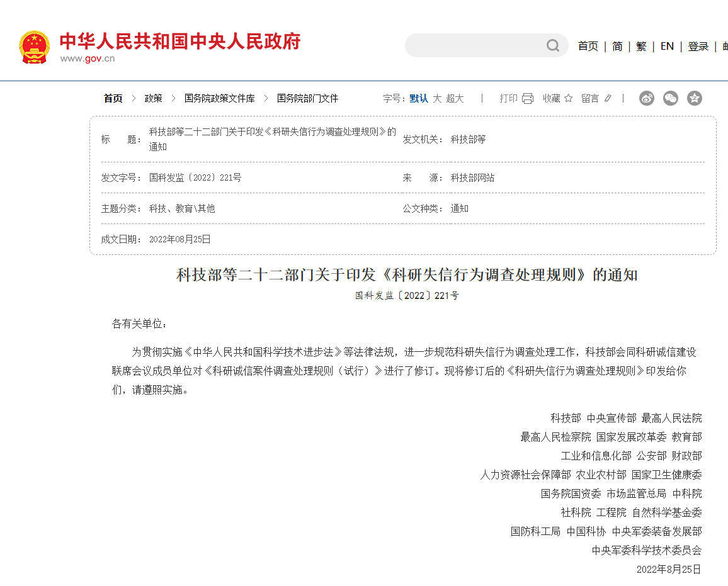Open 首页 in the top navigation

[x=588, y=46]
